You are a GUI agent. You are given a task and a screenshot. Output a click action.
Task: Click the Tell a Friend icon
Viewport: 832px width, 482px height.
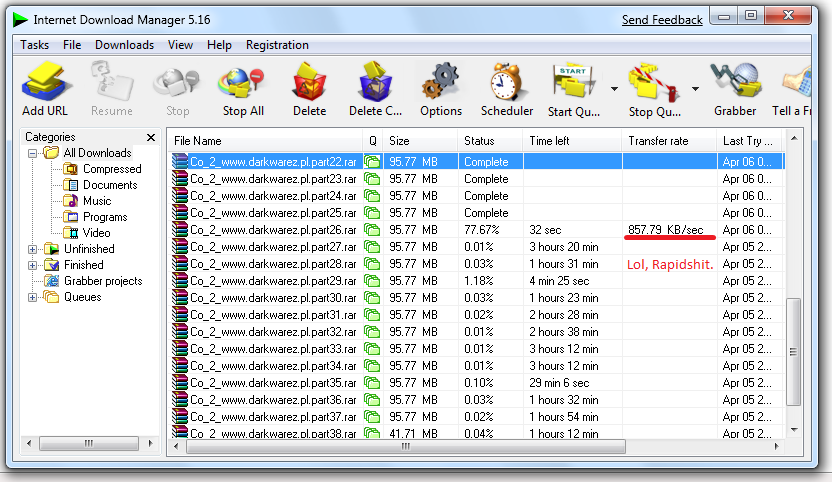point(797,82)
